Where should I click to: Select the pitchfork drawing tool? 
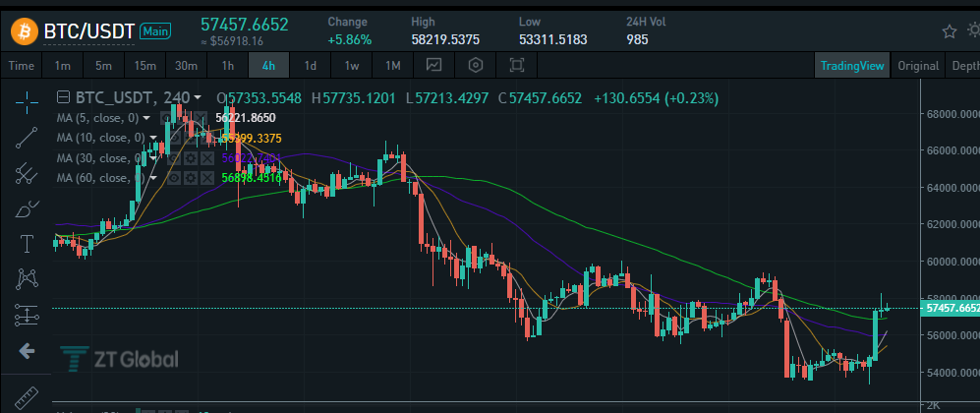point(27,172)
